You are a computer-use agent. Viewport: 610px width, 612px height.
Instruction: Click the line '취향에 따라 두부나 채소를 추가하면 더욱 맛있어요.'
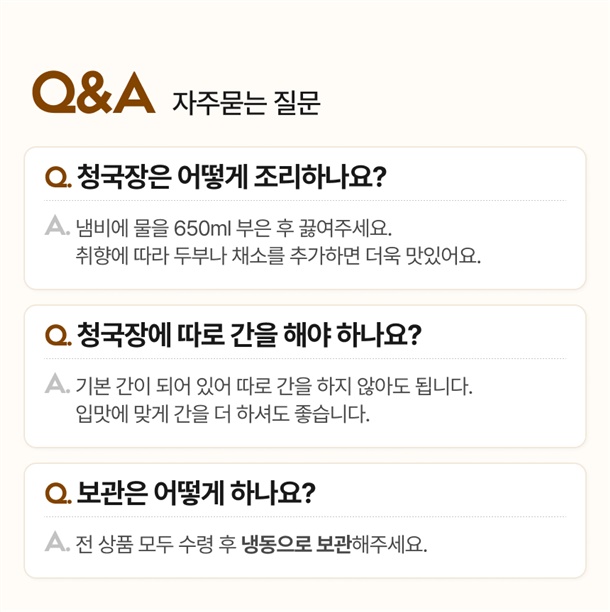tap(278, 256)
